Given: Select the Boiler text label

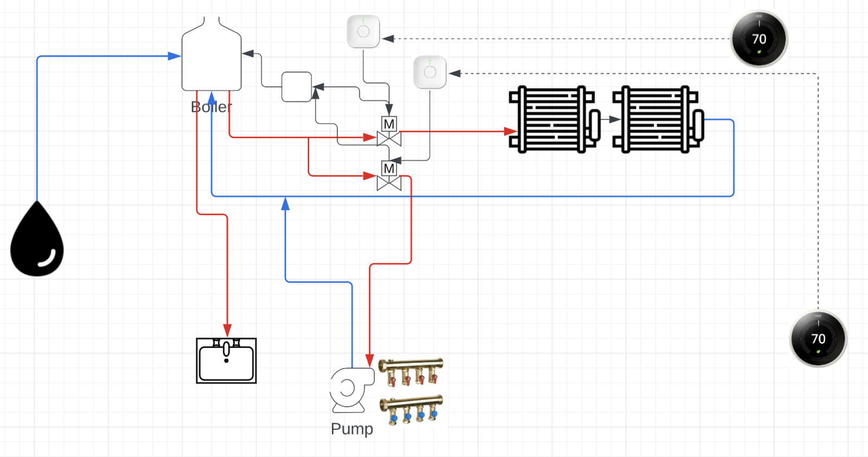Looking at the screenshot, I should (212, 107).
